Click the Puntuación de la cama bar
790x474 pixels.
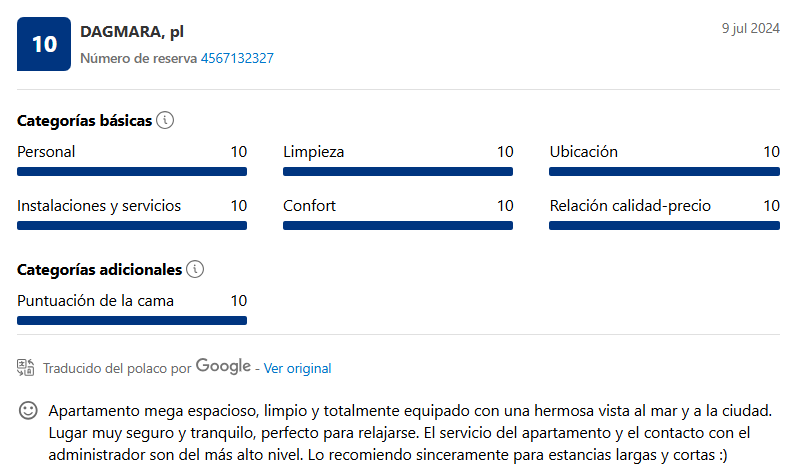(132, 320)
